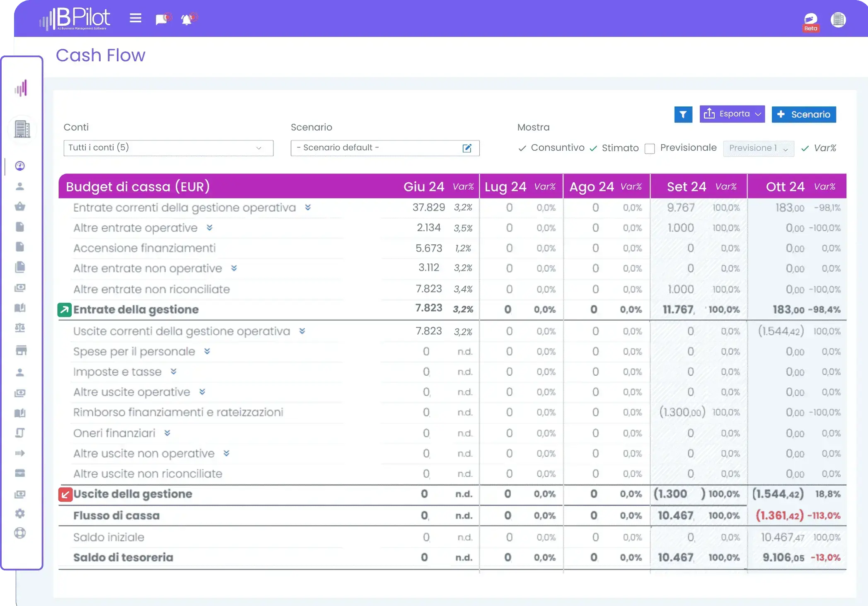
Task: Open the Beta assistant icon
Action: [x=810, y=22]
